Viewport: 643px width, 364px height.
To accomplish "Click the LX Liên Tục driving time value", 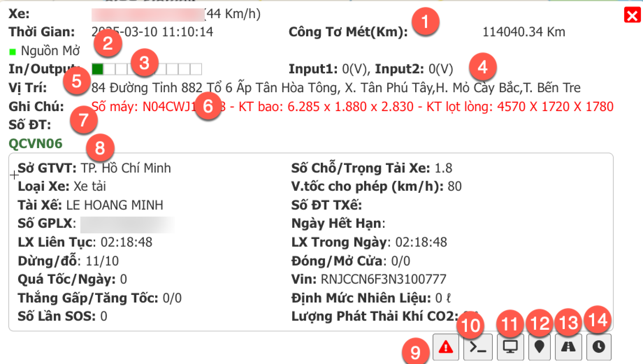I will (127, 242).
